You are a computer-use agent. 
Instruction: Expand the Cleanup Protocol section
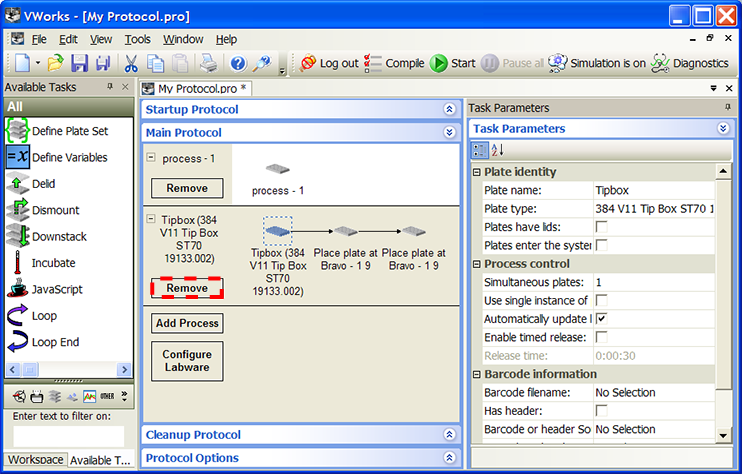(449, 435)
